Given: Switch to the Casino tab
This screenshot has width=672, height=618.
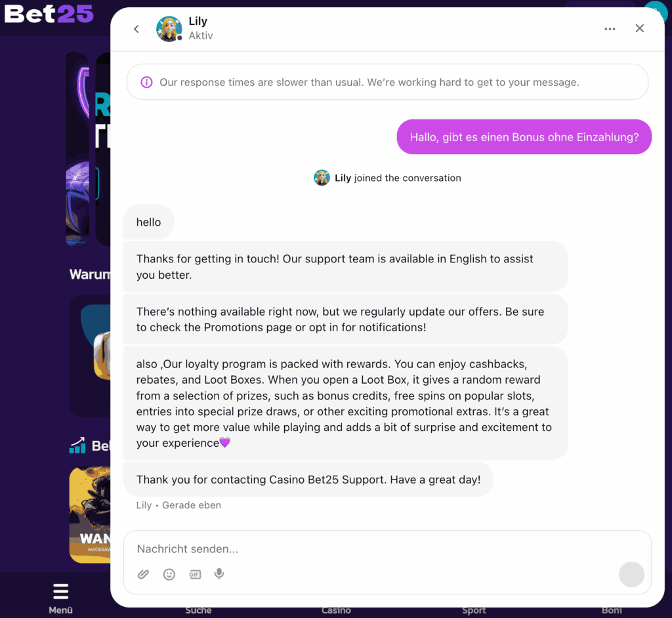Looking at the screenshot, I should pyautogui.click(x=336, y=610).
